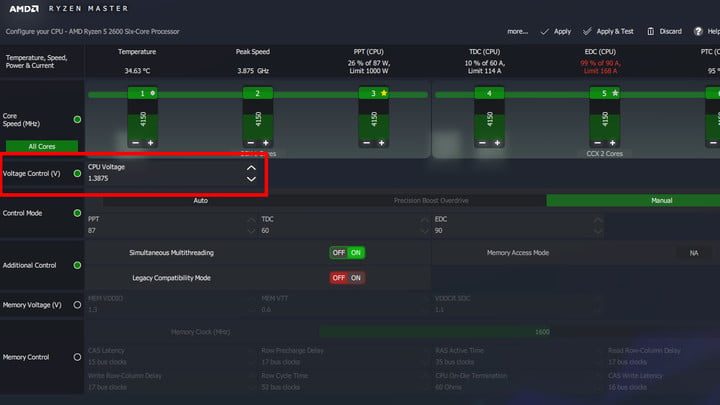
Task: Select the Manual control mode tab
Action: [x=661, y=201]
